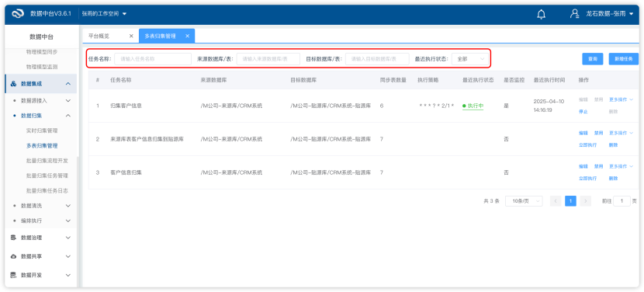Click the 数据治理 sidebar icon
644x292 pixels.
(x=13, y=238)
